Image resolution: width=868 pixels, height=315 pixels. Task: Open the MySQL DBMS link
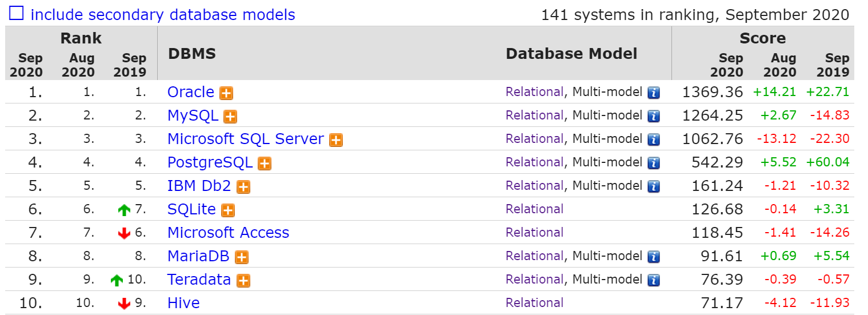click(193, 115)
